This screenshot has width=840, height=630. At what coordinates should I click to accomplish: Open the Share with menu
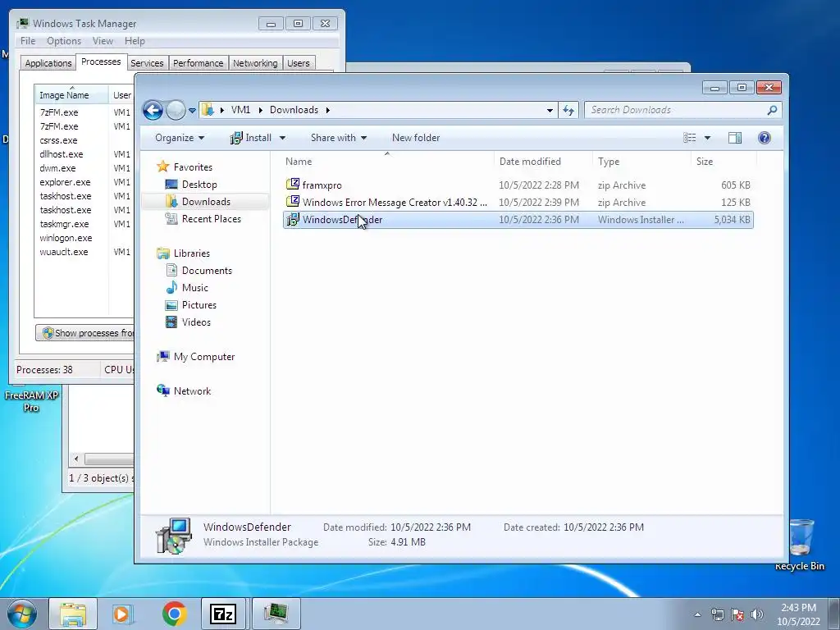pyautogui.click(x=339, y=138)
